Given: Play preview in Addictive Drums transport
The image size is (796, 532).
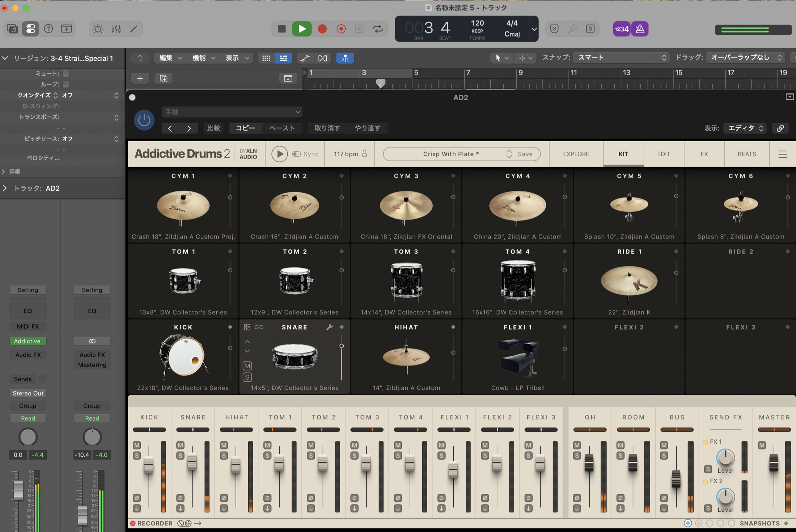Looking at the screenshot, I should tap(279, 154).
